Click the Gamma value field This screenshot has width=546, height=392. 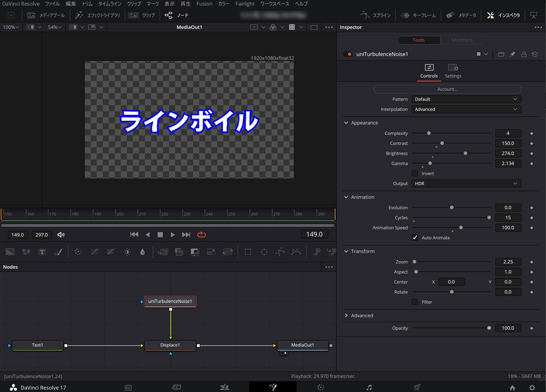click(x=508, y=164)
